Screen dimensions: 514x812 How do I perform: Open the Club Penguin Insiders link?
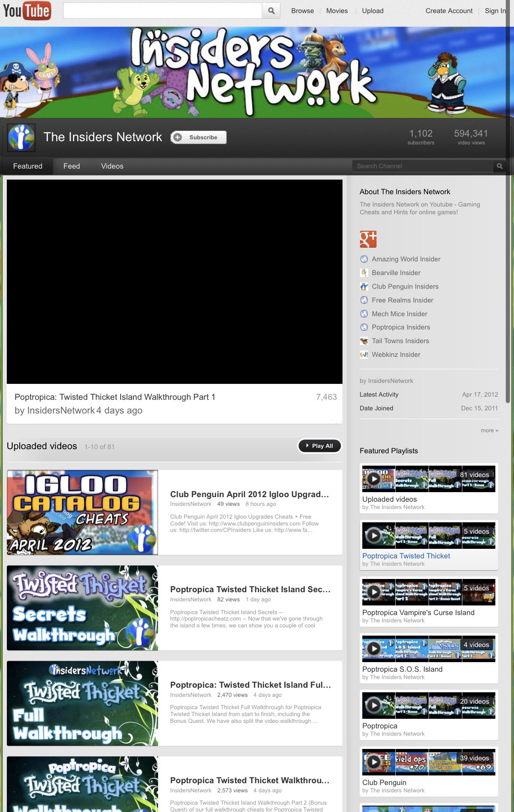click(405, 287)
